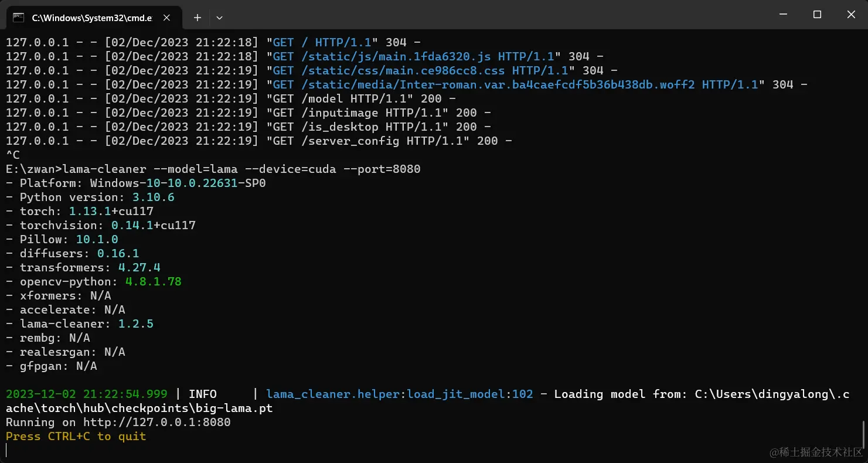868x463 pixels.
Task: Click the Python version 3.10.6 value
Action: pos(152,197)
